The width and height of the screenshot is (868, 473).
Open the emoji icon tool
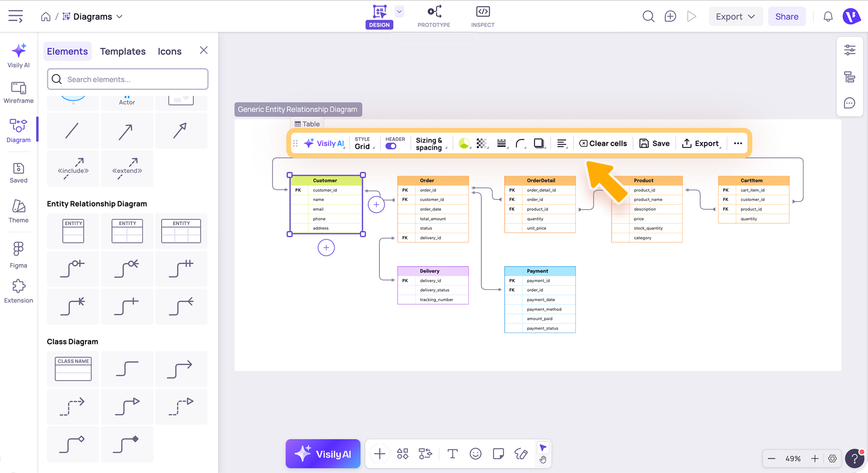475,454
